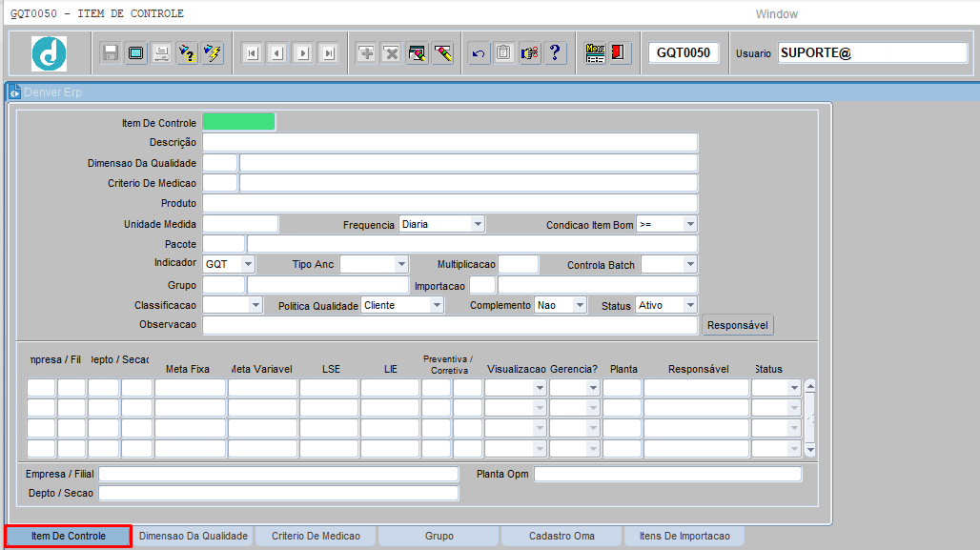Go to the last record

click(328, 53)
